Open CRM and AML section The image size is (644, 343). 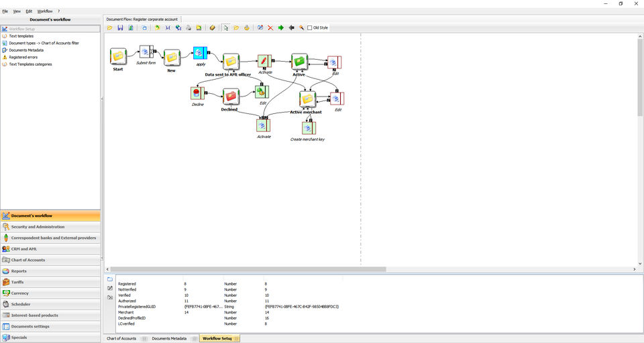tap(50, 249)
